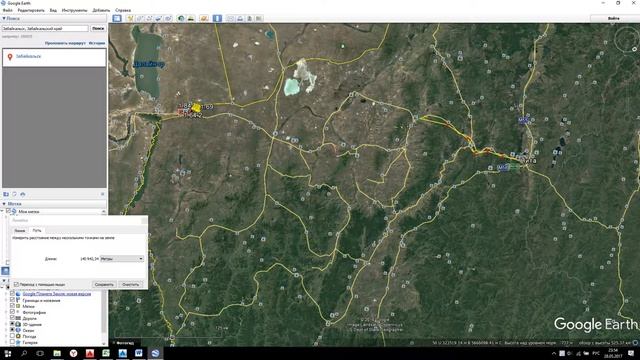The image size is (640, 360).
Task: Click the Save Image toolbar icon
Action: [249, 18]
